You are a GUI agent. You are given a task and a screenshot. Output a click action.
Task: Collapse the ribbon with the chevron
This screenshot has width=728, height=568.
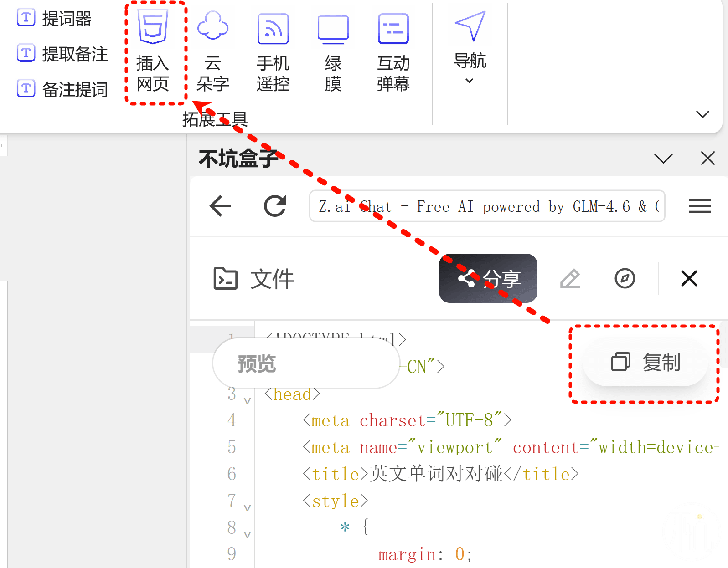702,114
